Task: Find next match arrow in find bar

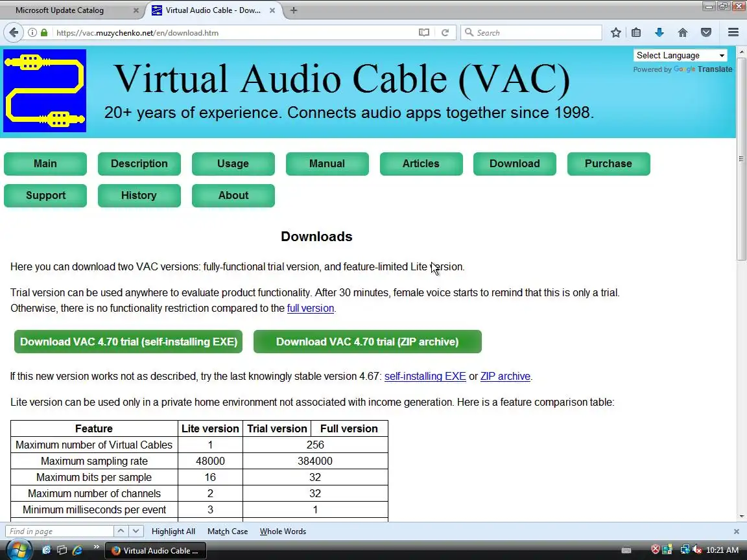Action: 136,531
